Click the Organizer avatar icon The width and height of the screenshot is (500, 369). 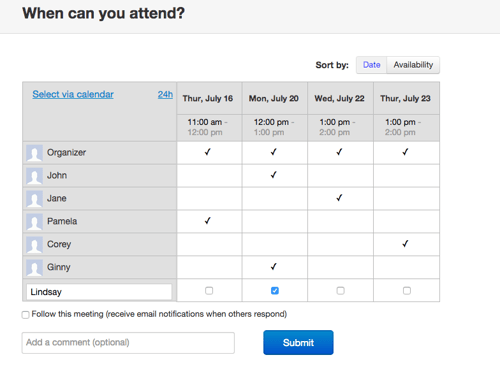tap(34, 153)
